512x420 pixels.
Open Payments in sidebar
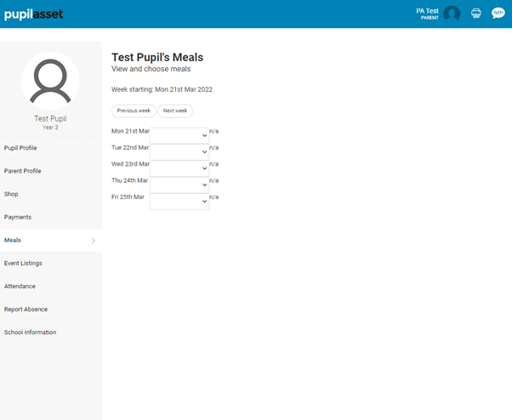point(51,217)
